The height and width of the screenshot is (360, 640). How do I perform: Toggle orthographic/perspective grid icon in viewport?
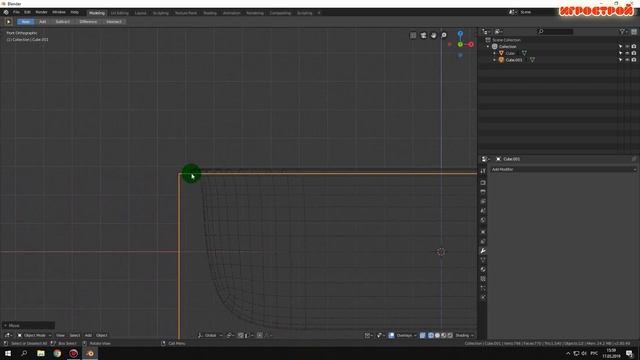click(x=413, y=36)
